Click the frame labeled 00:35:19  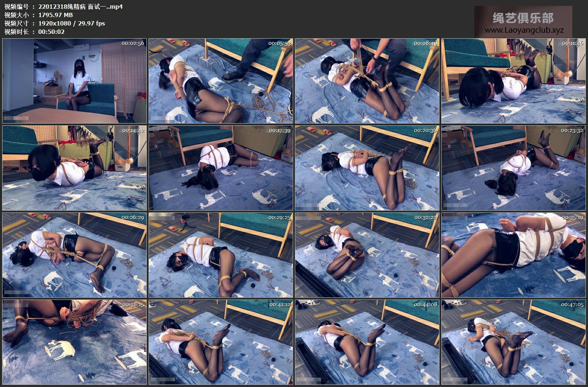click(513, 255)
